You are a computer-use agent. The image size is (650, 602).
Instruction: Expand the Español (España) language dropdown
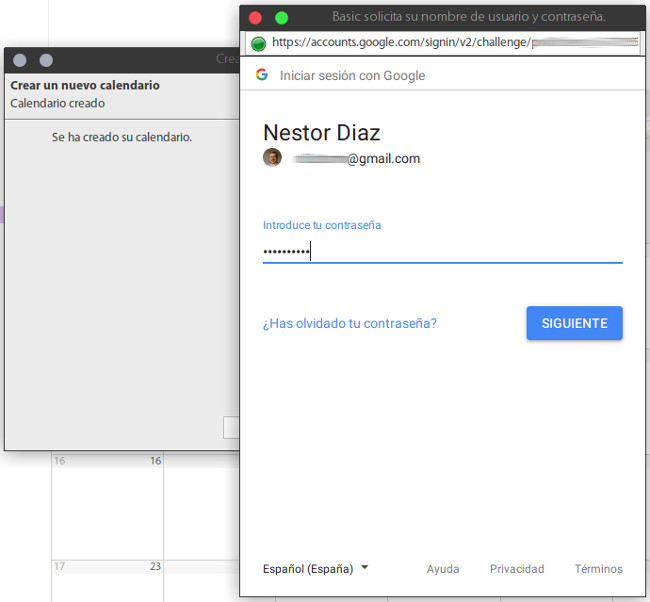coord(315,568)
